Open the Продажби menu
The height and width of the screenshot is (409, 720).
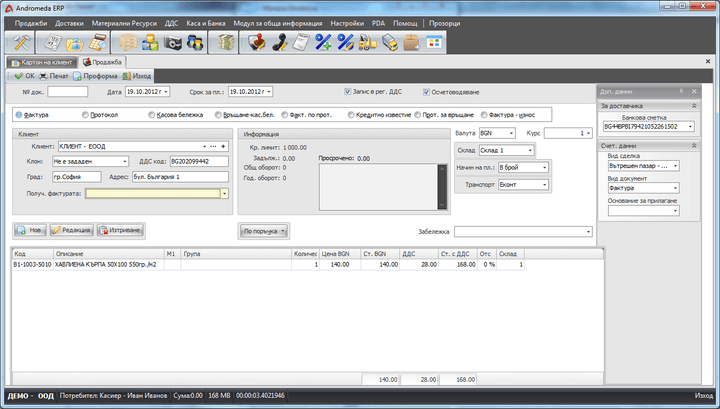coord(31,23)
